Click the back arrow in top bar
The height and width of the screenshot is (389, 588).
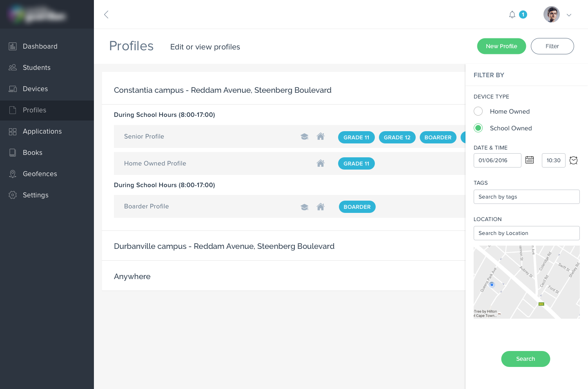(x=106, y=15)
